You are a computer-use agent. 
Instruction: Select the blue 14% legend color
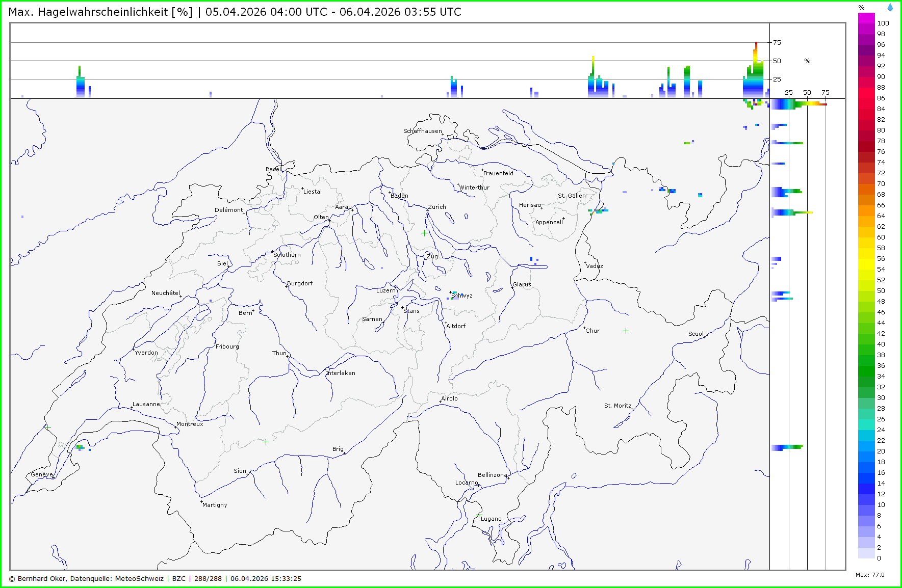pyautogui.click(x=866, y=484)
